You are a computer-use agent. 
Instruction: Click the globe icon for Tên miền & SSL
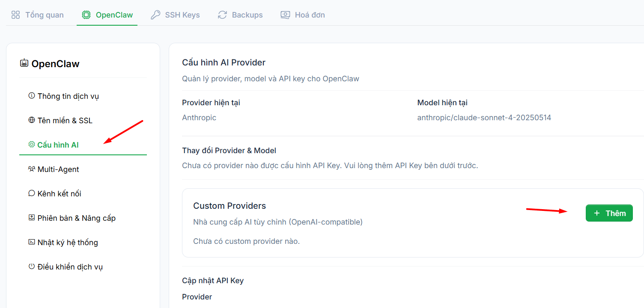pos(32,120)
